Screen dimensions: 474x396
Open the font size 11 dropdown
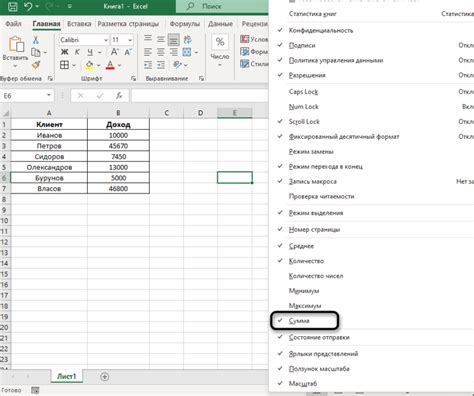(x=130, y=40)
